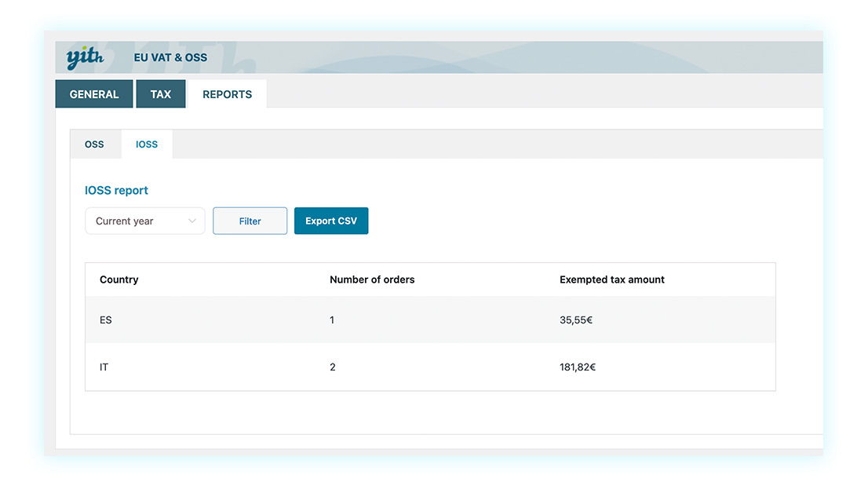Click the Country column header
868x486 pixels.
click(119, 280)
